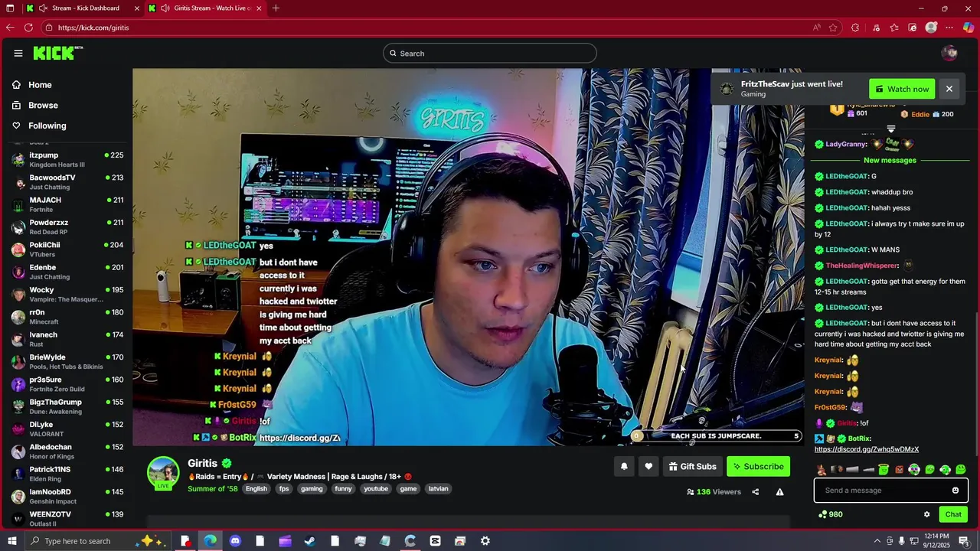Click the report warning triangle icon
980x551 pixels.
(x=779, y=492)
